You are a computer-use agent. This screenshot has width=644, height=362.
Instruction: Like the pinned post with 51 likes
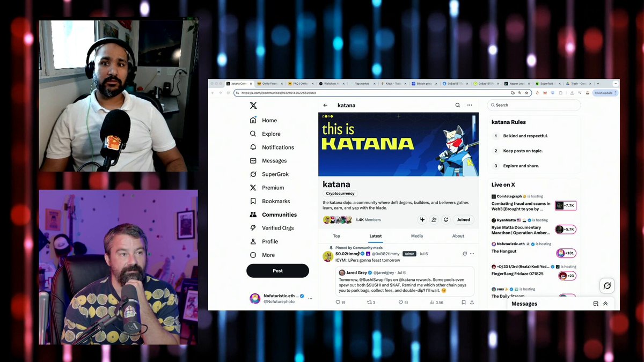tap(403, 302)
